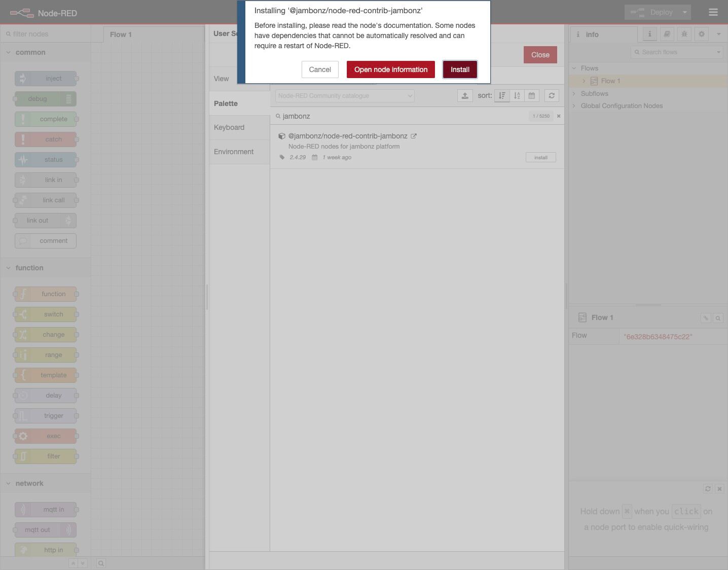Open the debug messages bug icon
Viewport: 728px width, 570px height.
pos(684,34)
